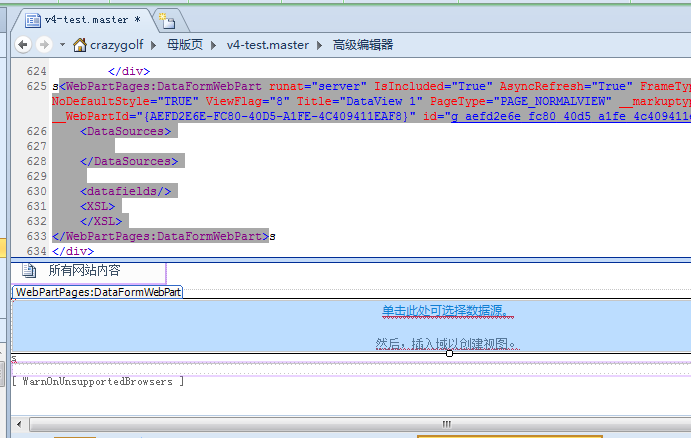Click the document icon beside 所有网站内容
The height and width of the screenshot is (438, 691).
[x=29, y=270]
